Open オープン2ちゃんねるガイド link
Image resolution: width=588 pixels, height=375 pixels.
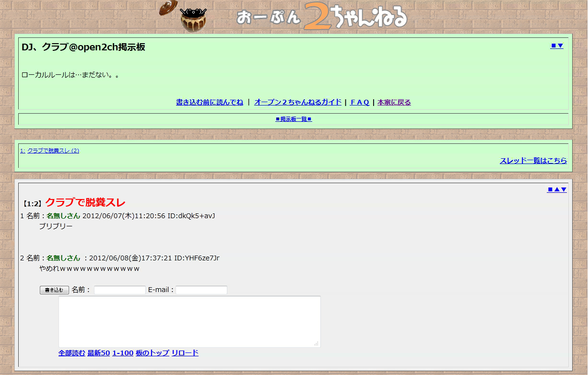coord(298,102)
